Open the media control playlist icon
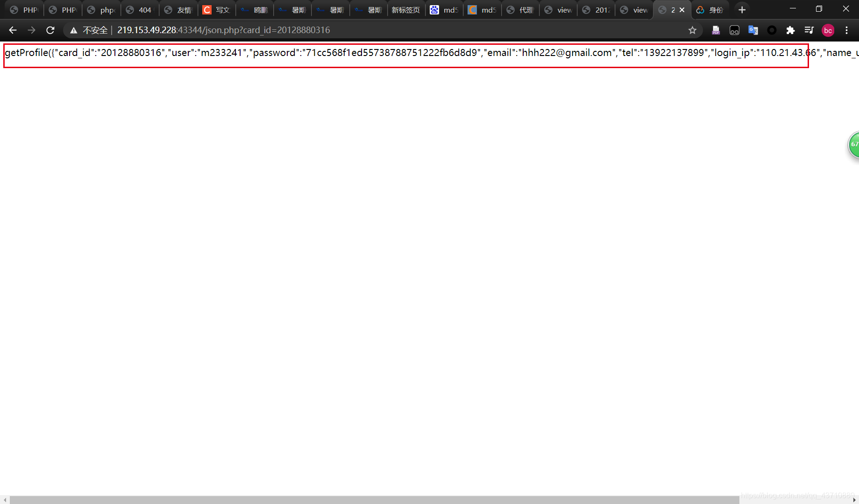The image size is (859, 504). coord(809,30)
